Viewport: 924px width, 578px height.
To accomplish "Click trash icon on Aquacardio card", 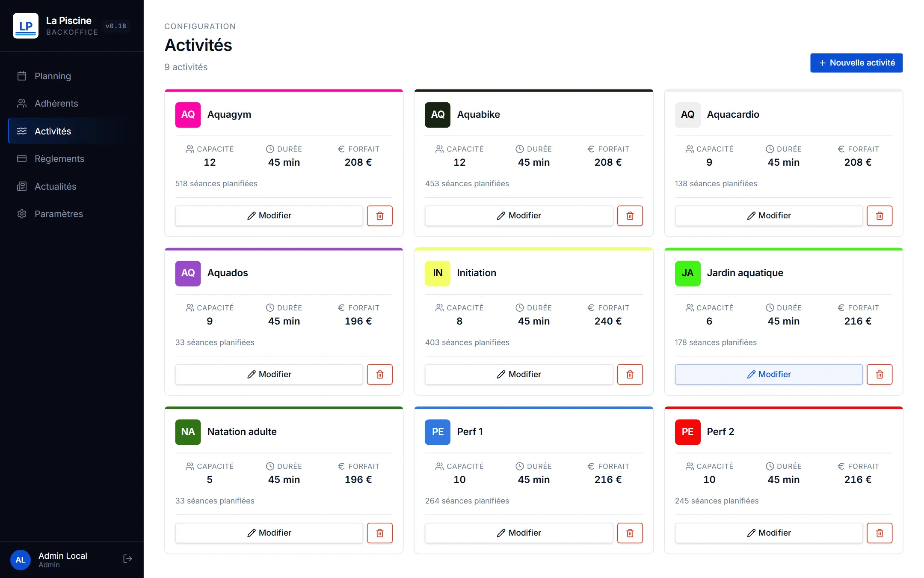I will (x=880, y=216).
